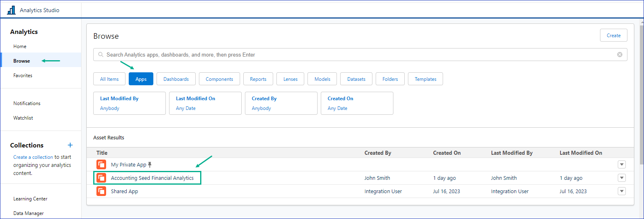Go to Favorites in the sidebar
The height and width of the screenshot is (219, 644).
click(x=23, y=76)
